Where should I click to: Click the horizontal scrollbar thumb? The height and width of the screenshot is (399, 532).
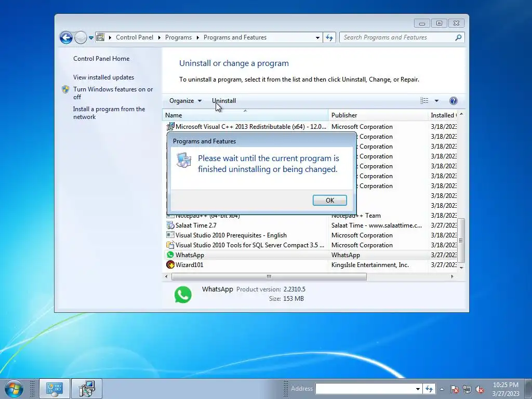(x=269, y=276)
